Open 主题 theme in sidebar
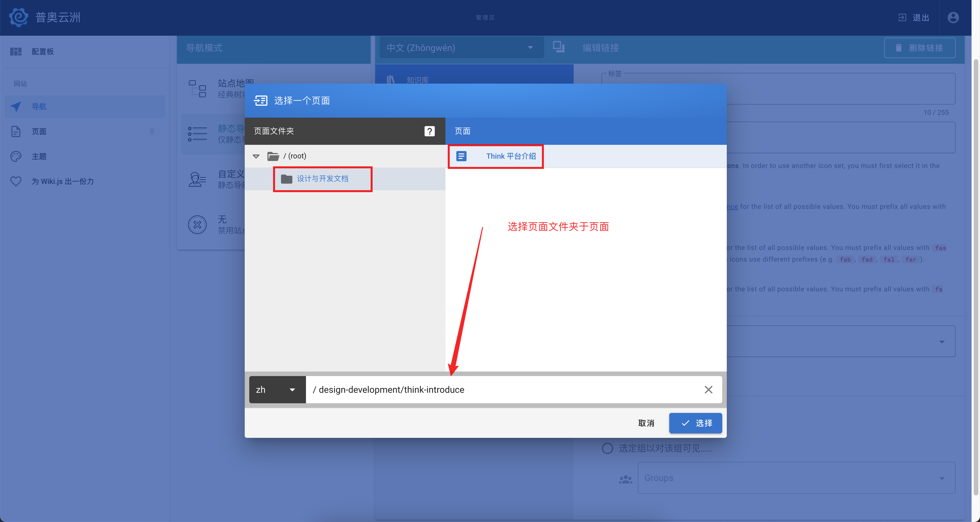Image resolution: width=980 pixels, height=522 pixels. click(85, 156)
